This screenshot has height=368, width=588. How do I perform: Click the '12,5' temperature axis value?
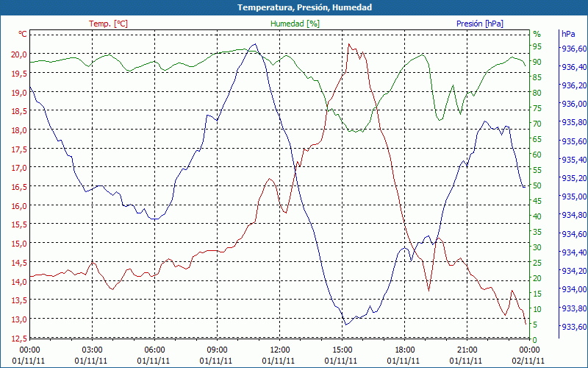click(x=19, y=339)
